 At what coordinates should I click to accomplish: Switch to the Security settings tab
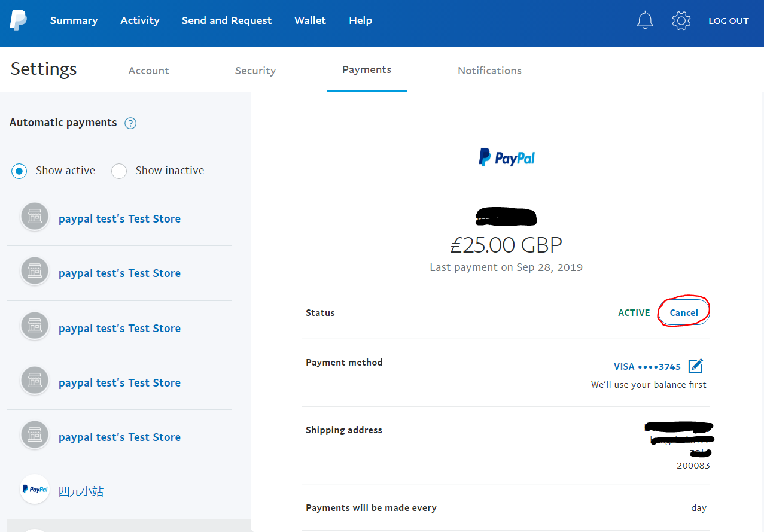pyautogui.click(x=255, y=71)
